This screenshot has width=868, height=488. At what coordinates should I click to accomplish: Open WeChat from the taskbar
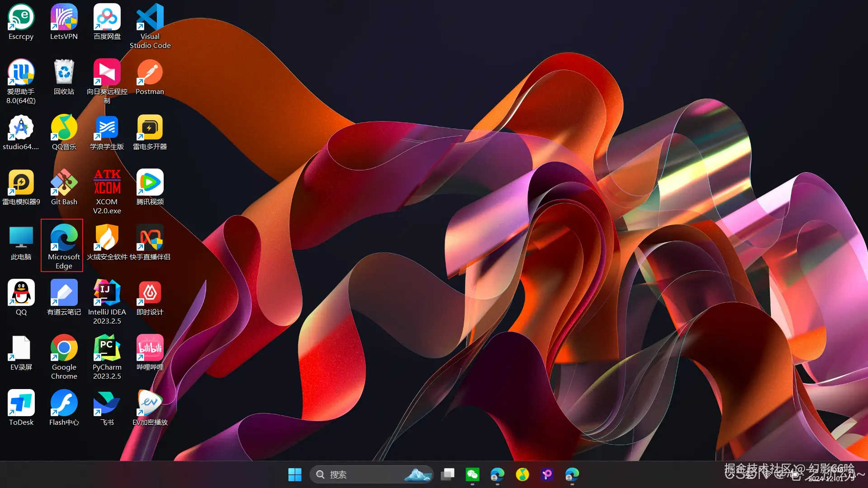[472, 474]
